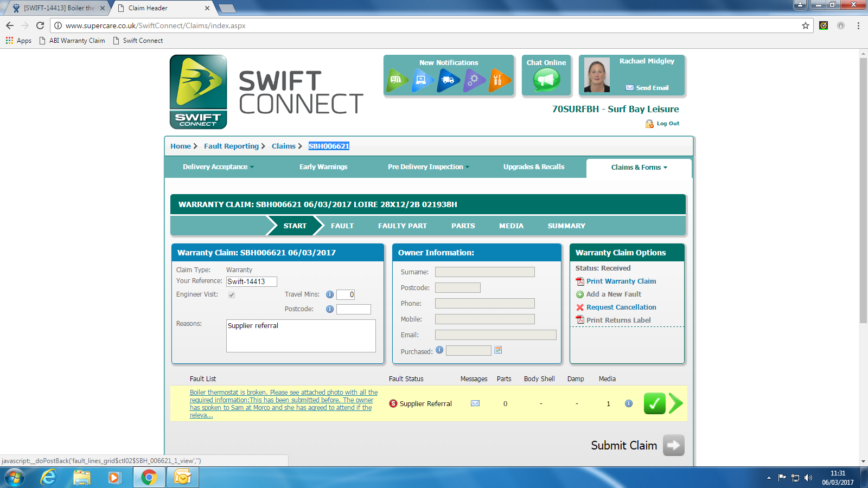868x488 pixels.
Task: Open the laptop notification icon
Action: (x=423, y=80)
